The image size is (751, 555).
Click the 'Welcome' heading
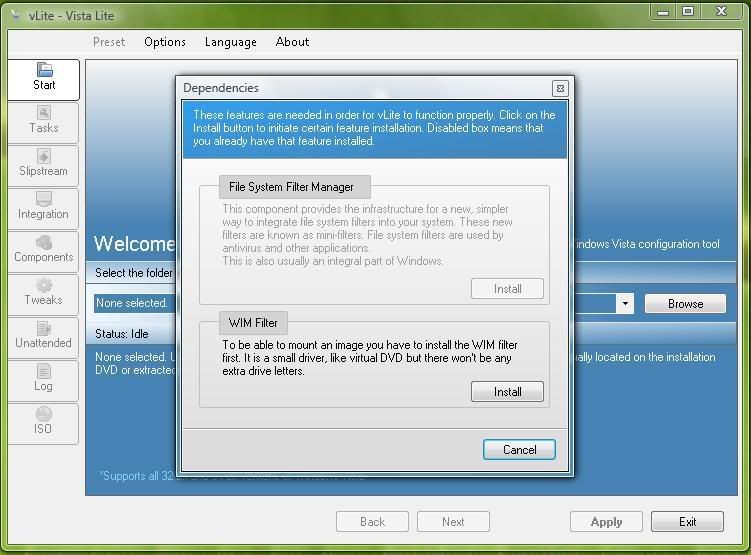[135, 244]
